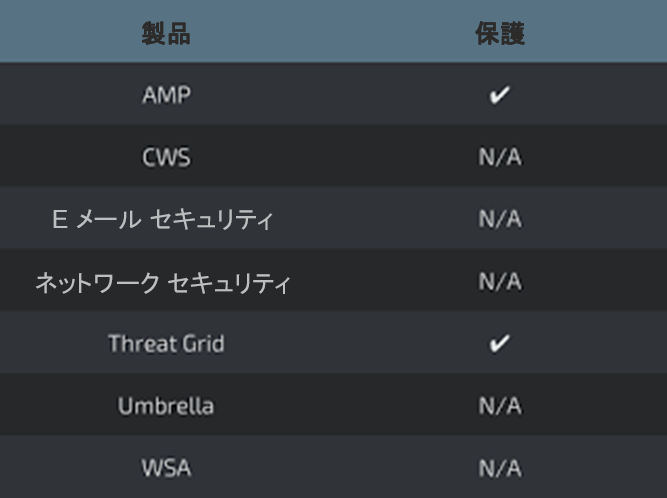667x498 pixels.
Task: Select the AMP product name
Action: (166, 96)
